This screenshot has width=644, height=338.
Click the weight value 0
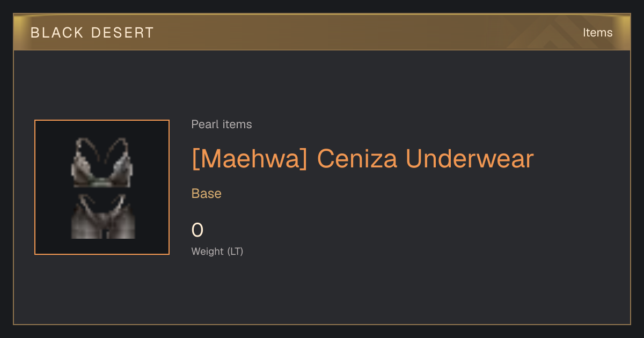tap(197, 230)
